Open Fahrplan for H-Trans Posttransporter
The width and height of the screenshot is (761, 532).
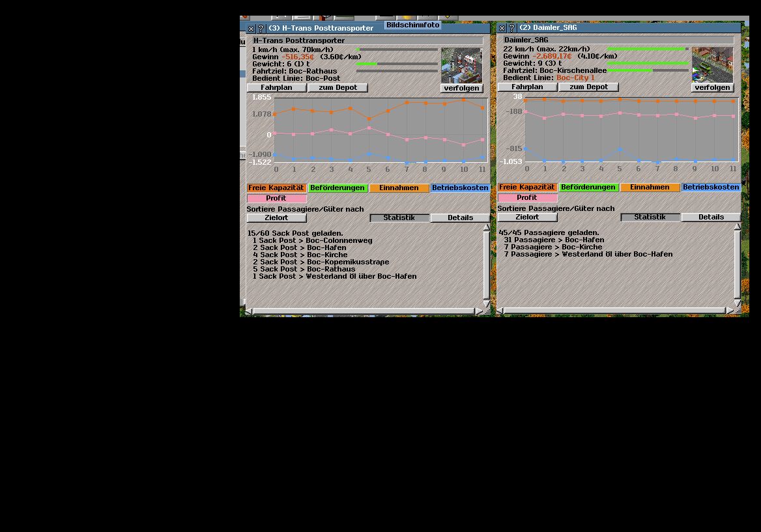(x=276, y=88)
